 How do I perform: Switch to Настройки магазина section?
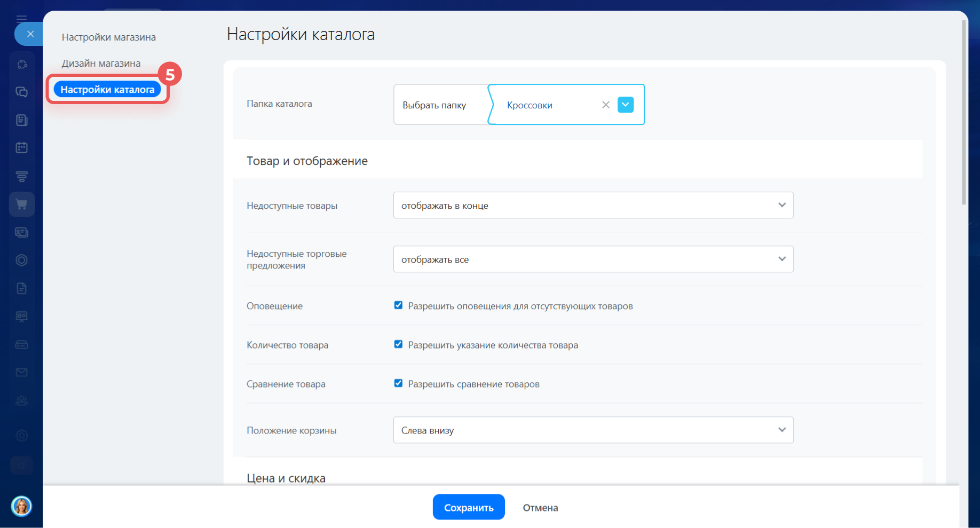pyautogui.click(x=109, y=37)
